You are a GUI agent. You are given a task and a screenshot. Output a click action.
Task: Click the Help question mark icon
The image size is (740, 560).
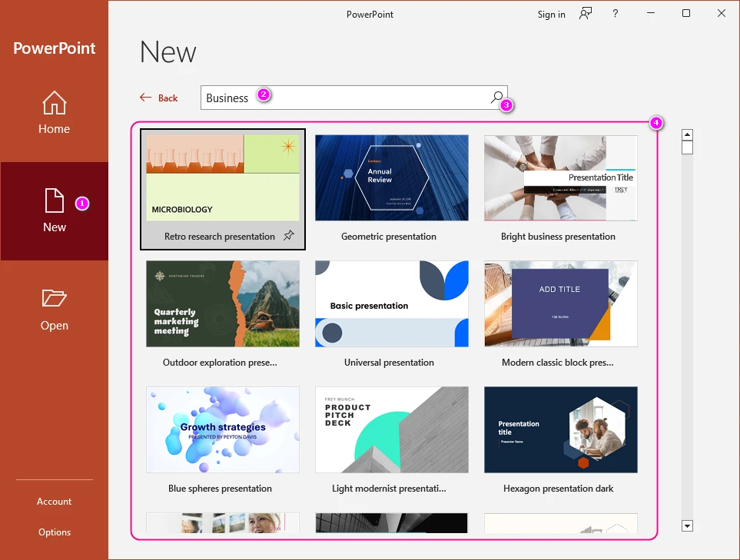tap(615, 14)
